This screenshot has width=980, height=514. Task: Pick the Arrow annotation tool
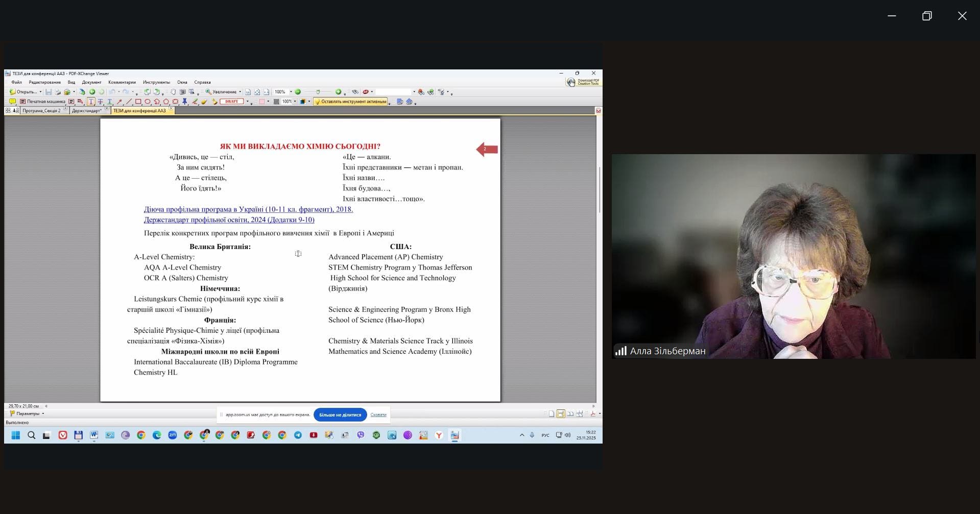pos(119,102)
